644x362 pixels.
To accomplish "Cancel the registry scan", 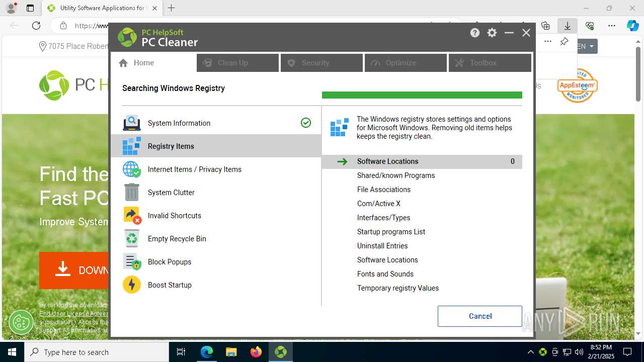I will pos(480,316).
